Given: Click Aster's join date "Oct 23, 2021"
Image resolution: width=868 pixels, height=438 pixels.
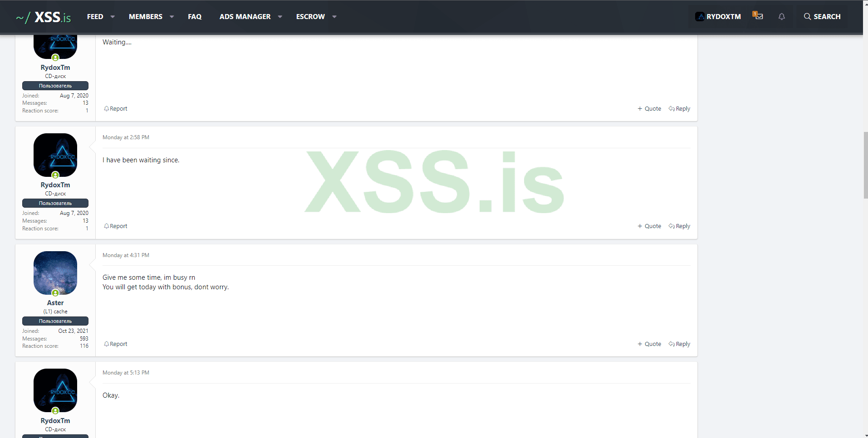Looking at the screenshot, I should pos(73,331).
